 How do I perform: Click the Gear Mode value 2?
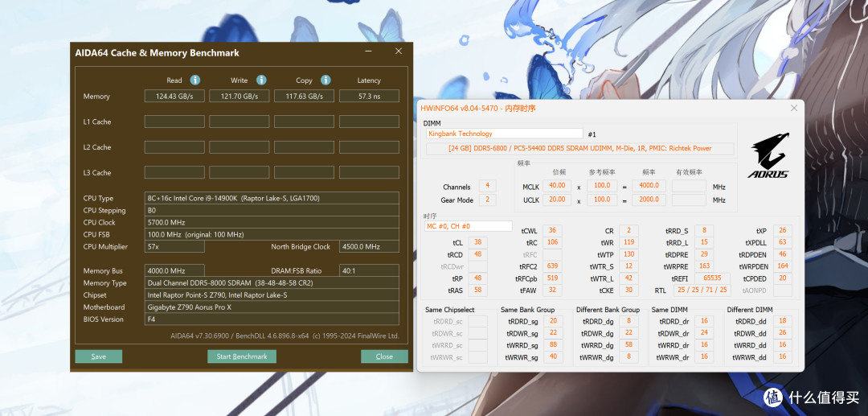click(487, 200)
